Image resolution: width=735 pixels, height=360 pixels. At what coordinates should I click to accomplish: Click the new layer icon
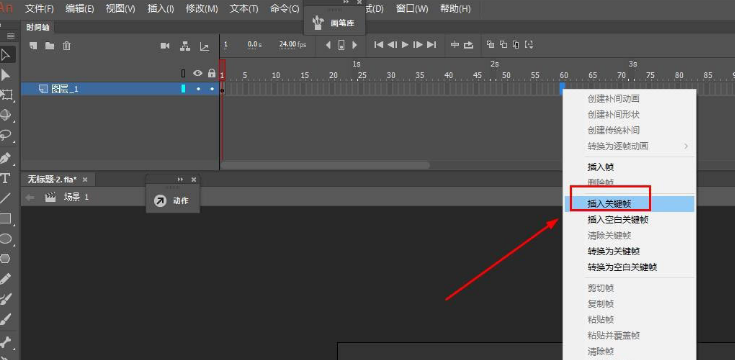(x=33, y=45)
